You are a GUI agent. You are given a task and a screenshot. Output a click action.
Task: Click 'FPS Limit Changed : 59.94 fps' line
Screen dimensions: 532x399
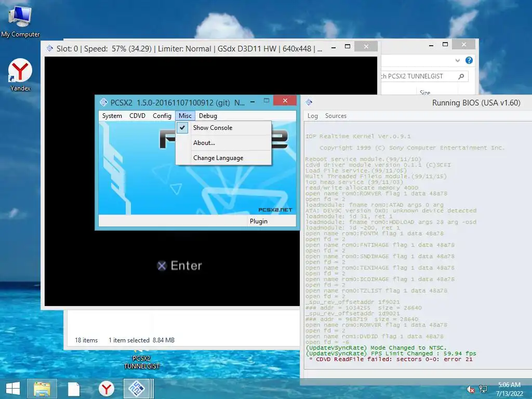391,353
